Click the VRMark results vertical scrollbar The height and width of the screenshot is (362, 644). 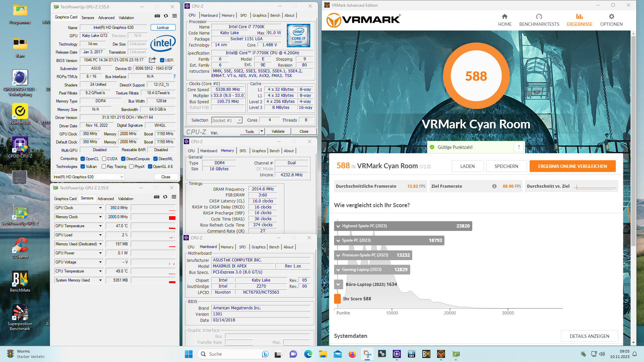click(x=633, y=141)
